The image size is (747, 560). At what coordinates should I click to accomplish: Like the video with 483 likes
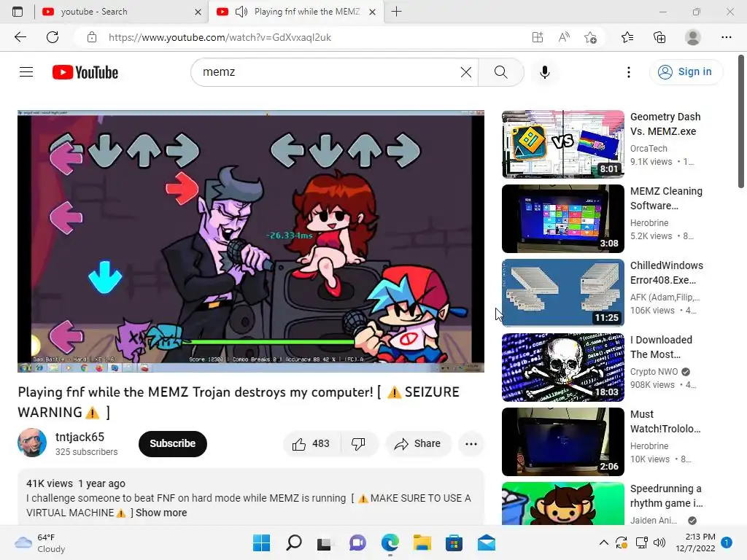pos(311,444)
